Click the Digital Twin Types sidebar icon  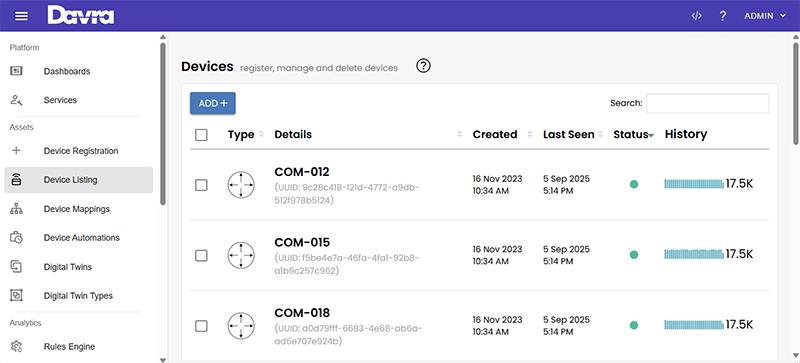click(x=16, y=296)
